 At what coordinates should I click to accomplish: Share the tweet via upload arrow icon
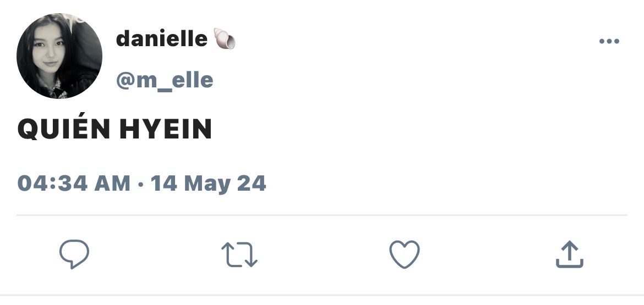(570, 254)
